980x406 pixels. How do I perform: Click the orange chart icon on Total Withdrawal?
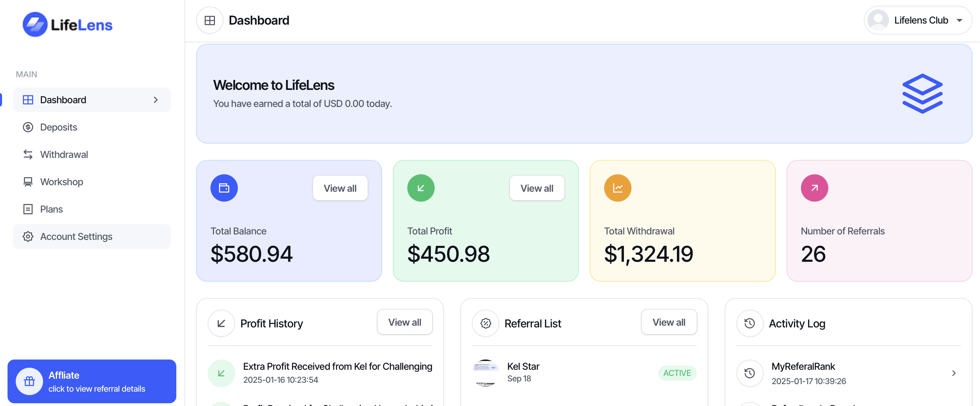[617, 188]
